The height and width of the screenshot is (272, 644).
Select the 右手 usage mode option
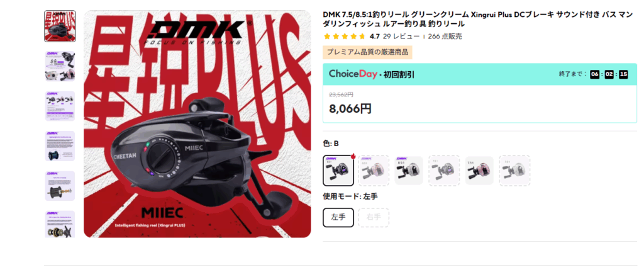click(x=374, y=218)
